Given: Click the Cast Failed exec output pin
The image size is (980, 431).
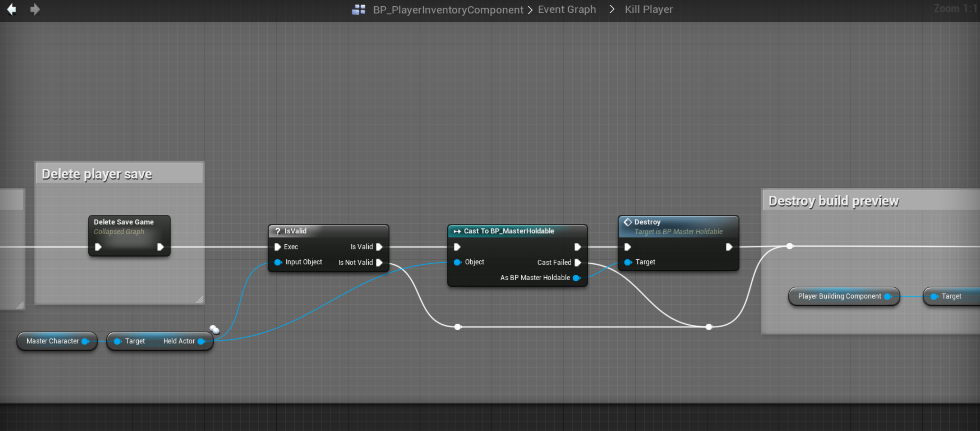Looking at the screenshot, I should click(x=578, y=262).
